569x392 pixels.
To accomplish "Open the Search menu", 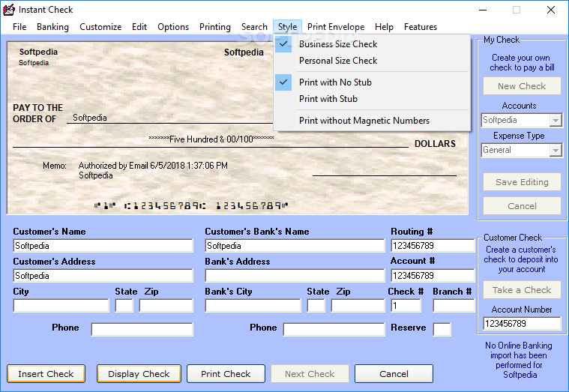I will 254,27.
